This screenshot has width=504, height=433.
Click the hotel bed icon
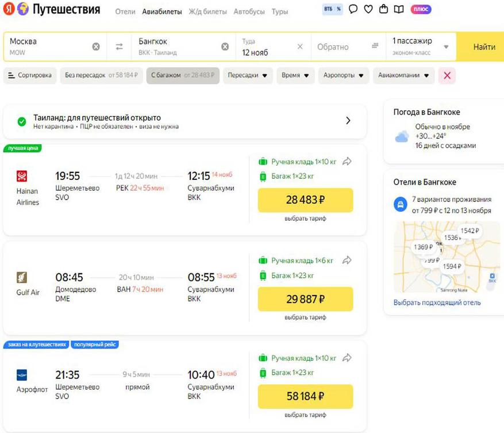coord(401,204)
